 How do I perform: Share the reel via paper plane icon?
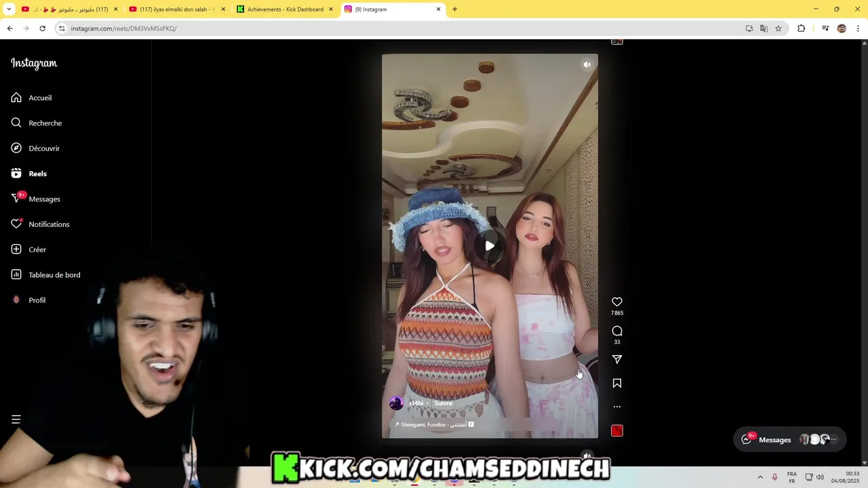tap(617, 359)
